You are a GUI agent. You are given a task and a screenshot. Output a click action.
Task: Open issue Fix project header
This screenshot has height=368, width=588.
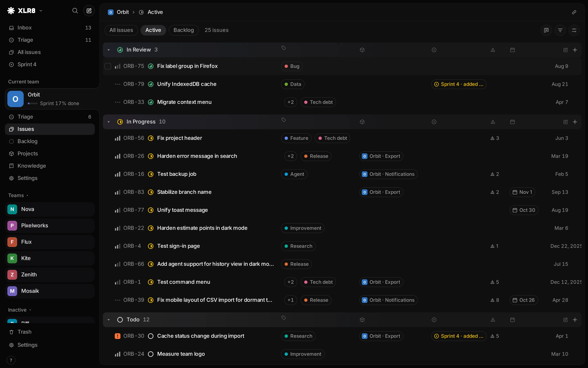tap(179, 138)
